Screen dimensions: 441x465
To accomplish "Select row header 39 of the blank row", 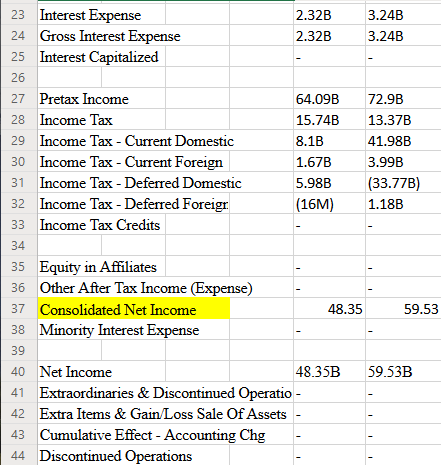I will coord(18,351).
